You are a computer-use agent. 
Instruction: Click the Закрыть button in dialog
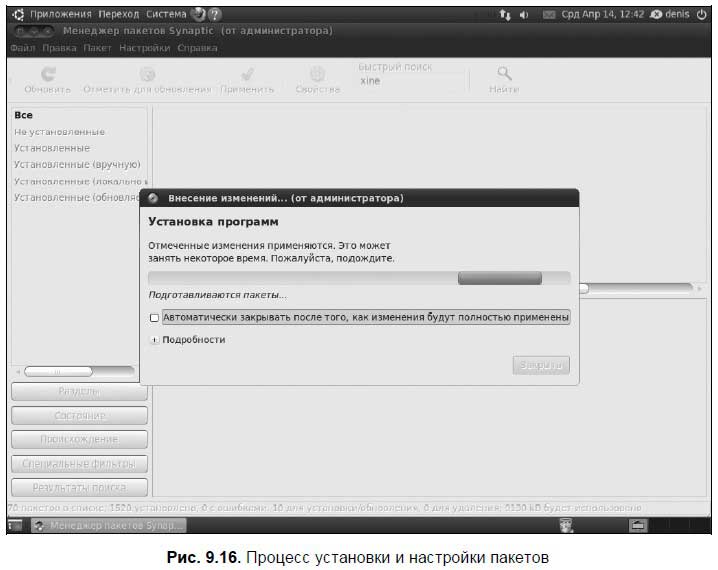(541, 365)
